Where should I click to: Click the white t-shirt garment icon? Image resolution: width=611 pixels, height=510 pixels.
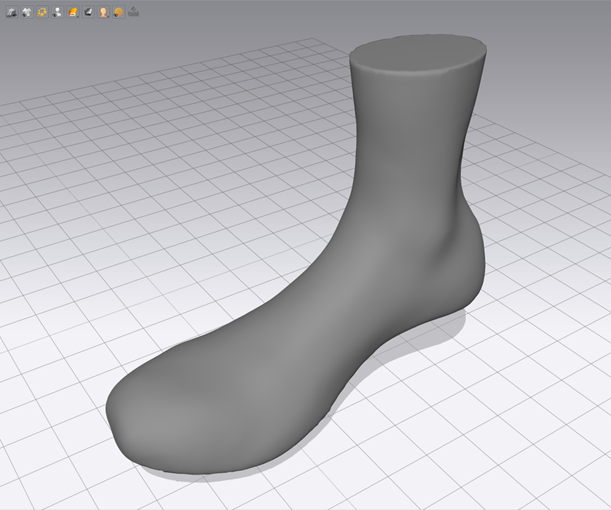click(x=27, y=12)
